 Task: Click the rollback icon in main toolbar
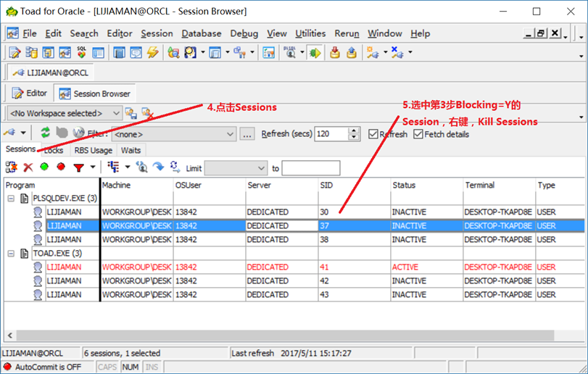coord(352,52)
